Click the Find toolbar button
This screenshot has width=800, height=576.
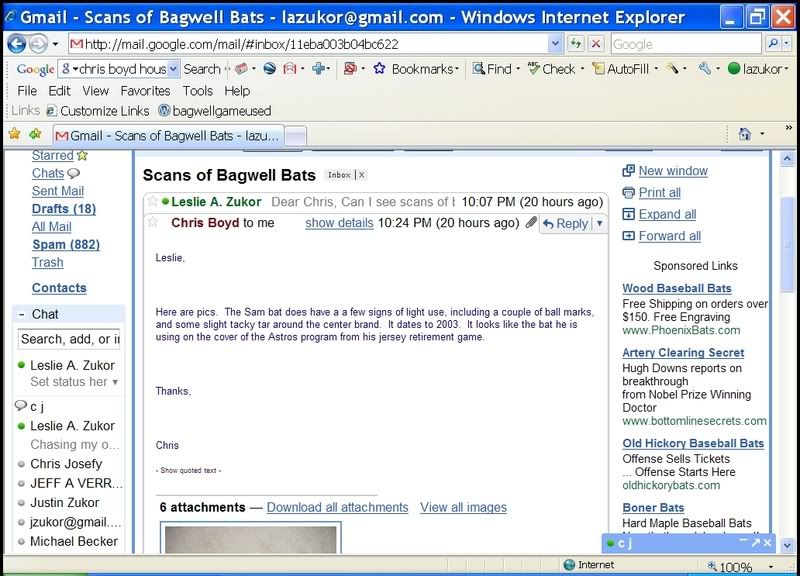[492, 68]
